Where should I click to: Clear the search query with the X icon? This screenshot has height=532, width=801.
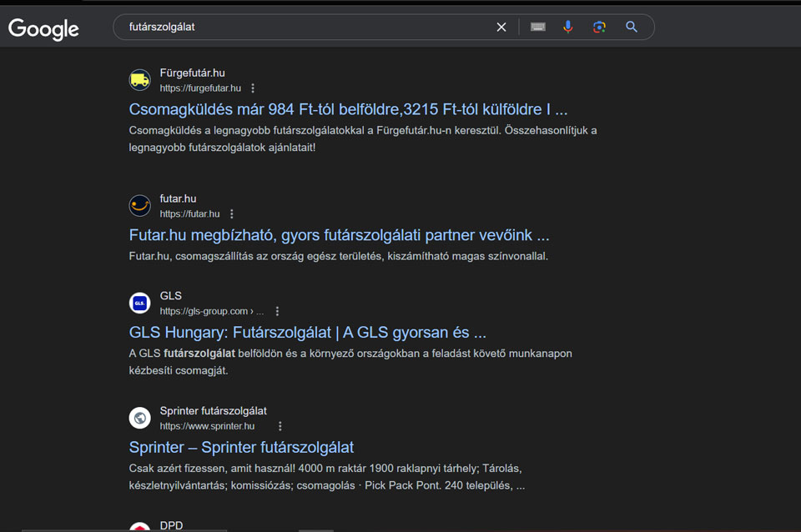click(501, 27)
